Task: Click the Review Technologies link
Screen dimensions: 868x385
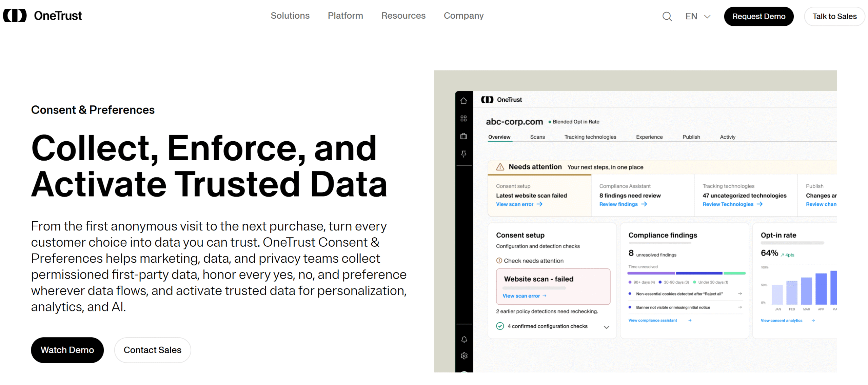Action: [732, 204]
